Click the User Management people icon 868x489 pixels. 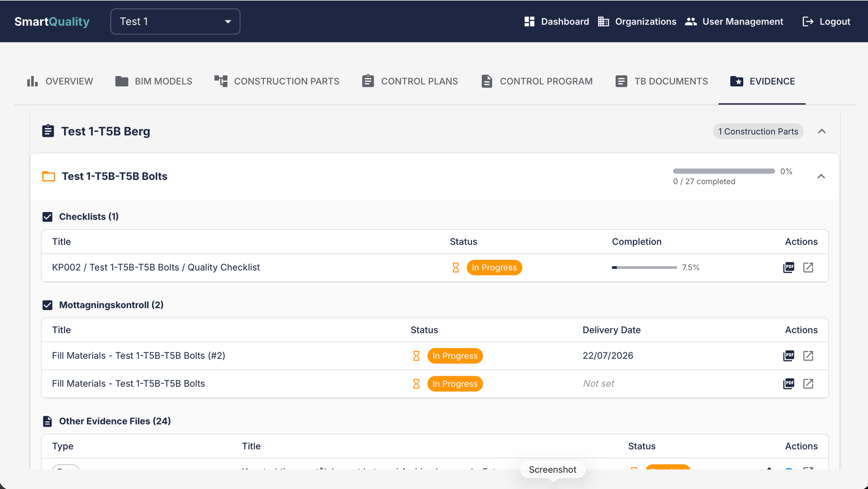691,22
